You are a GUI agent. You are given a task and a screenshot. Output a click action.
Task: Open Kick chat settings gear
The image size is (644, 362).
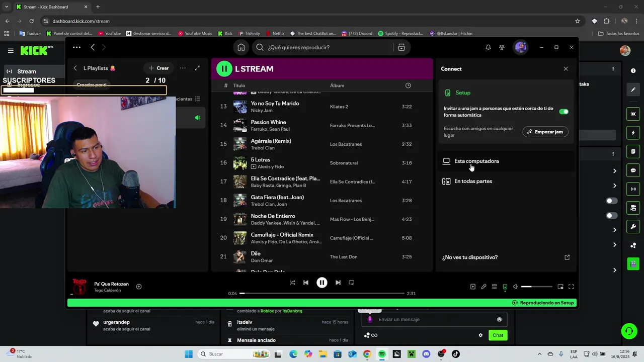click(480, 335)
